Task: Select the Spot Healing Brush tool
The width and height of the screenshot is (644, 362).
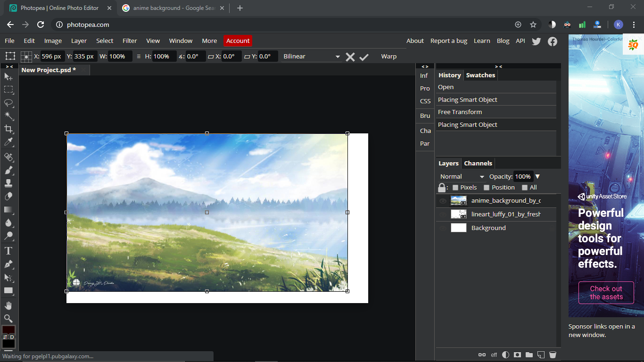Action: coord(8,157)
